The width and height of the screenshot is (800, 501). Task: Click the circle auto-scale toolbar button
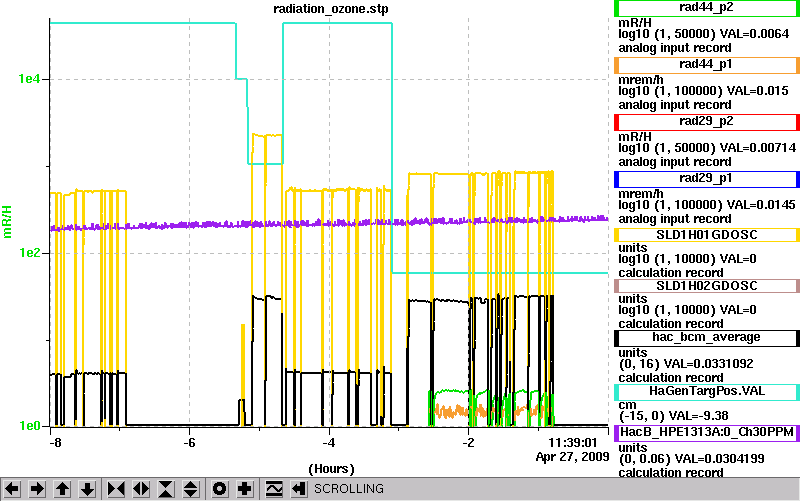pyautogui.click(x=219, y=489)
